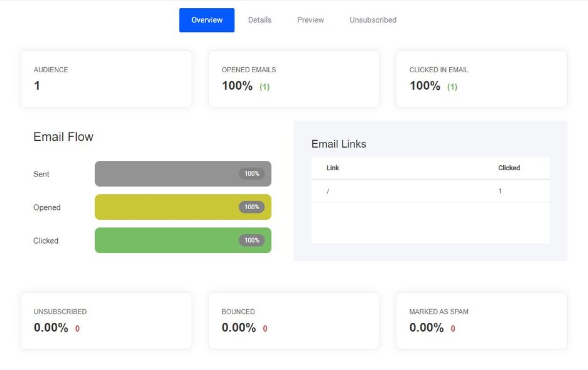This screenshot has width=588, height=370.
Task: Click the Clicked column header
Action: click(x=509, y=168)
